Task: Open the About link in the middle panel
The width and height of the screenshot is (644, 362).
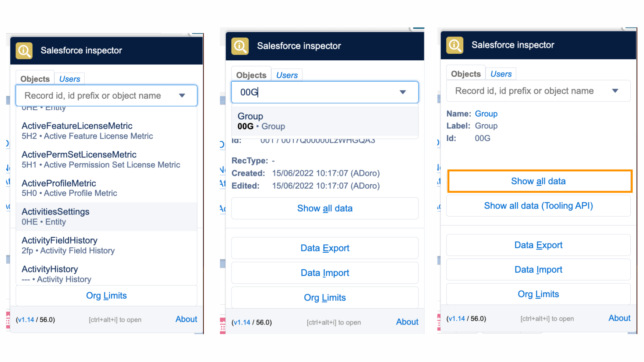Action: click(407, 322)
